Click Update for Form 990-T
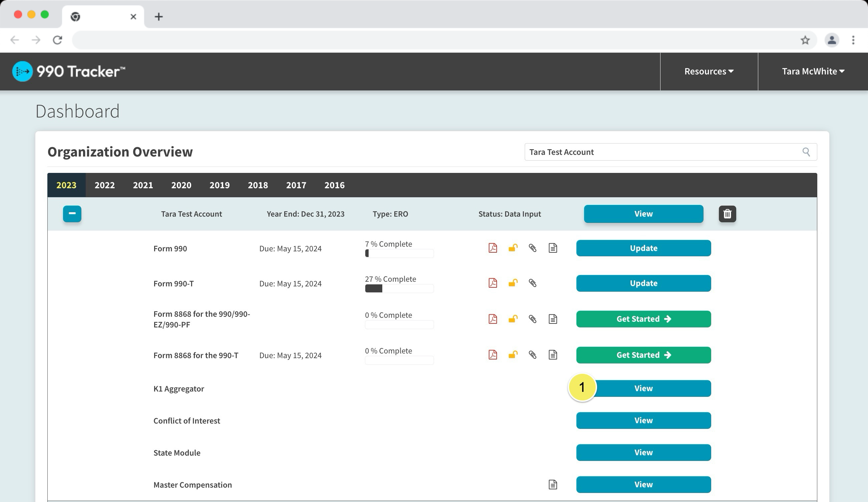 click(x=643, y=283)
